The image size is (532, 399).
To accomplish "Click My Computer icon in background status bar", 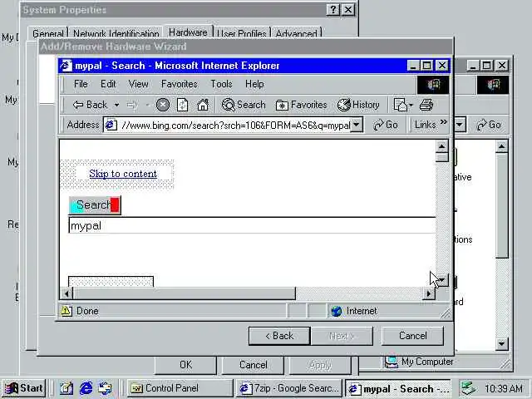I will pos(392,362).
